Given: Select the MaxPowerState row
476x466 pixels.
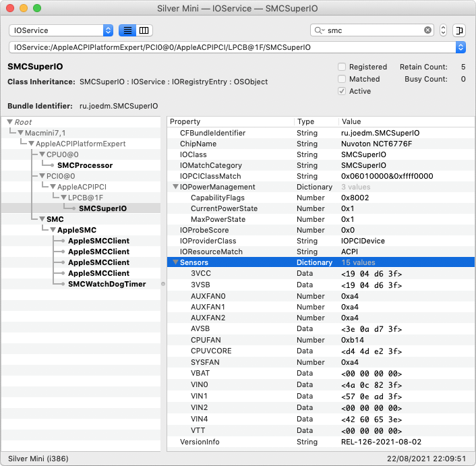Looking at the screenshot, I should [320, 219].
